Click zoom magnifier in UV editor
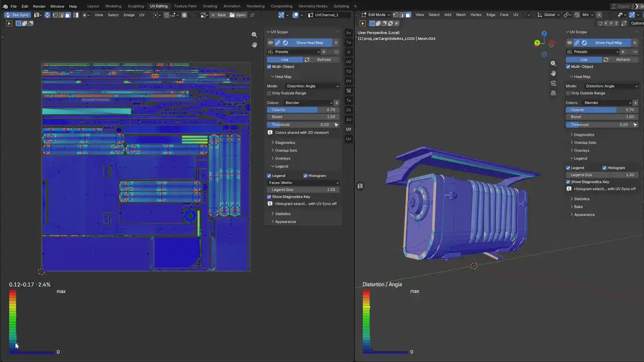Screen dimensions: 644x362 254,35
